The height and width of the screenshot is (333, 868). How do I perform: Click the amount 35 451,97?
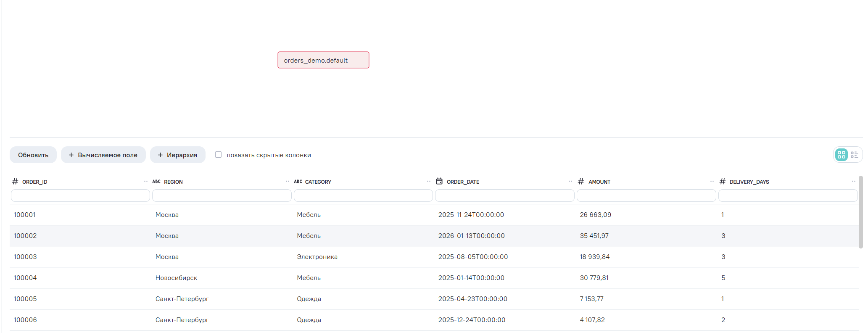coord(594,236)
